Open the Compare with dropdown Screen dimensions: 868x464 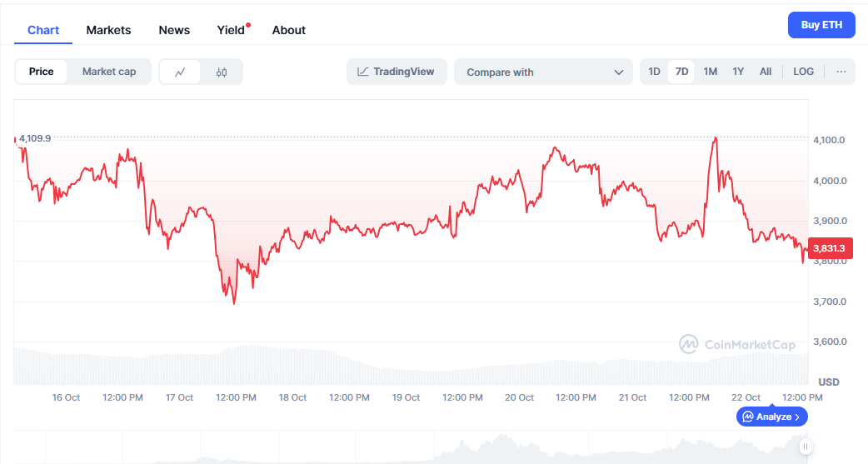543,72
